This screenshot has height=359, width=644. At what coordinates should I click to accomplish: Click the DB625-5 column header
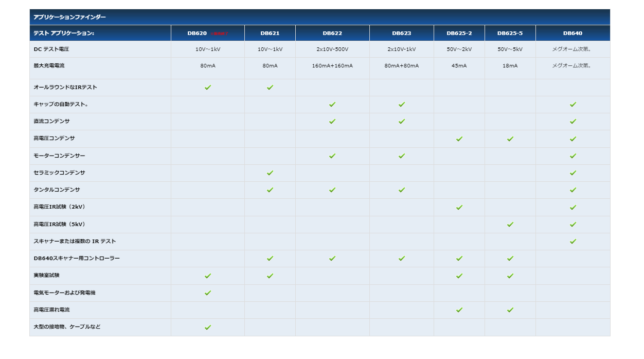(510, 33)
